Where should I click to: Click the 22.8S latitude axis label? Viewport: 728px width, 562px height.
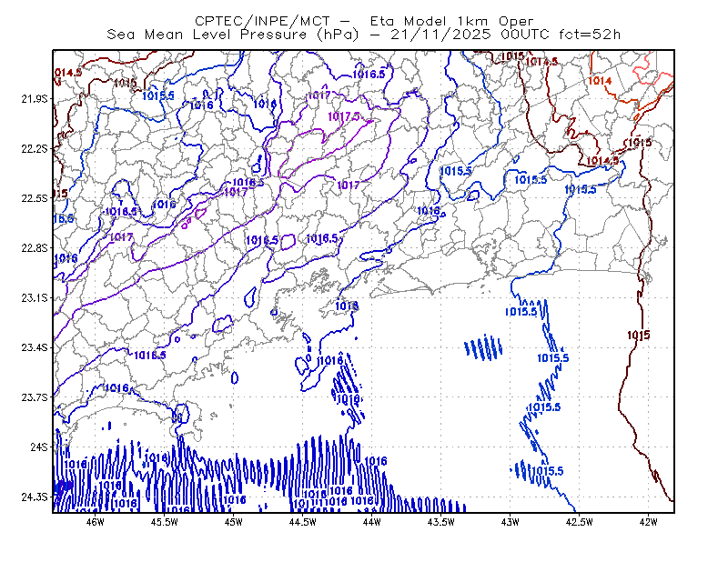[35, 248]
